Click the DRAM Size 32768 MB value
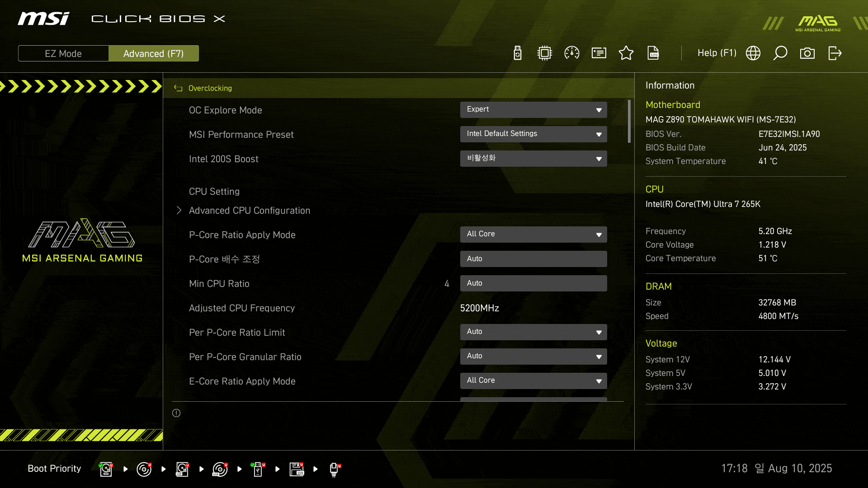Viewport: 868px width, 488px height. click(777, 303)
